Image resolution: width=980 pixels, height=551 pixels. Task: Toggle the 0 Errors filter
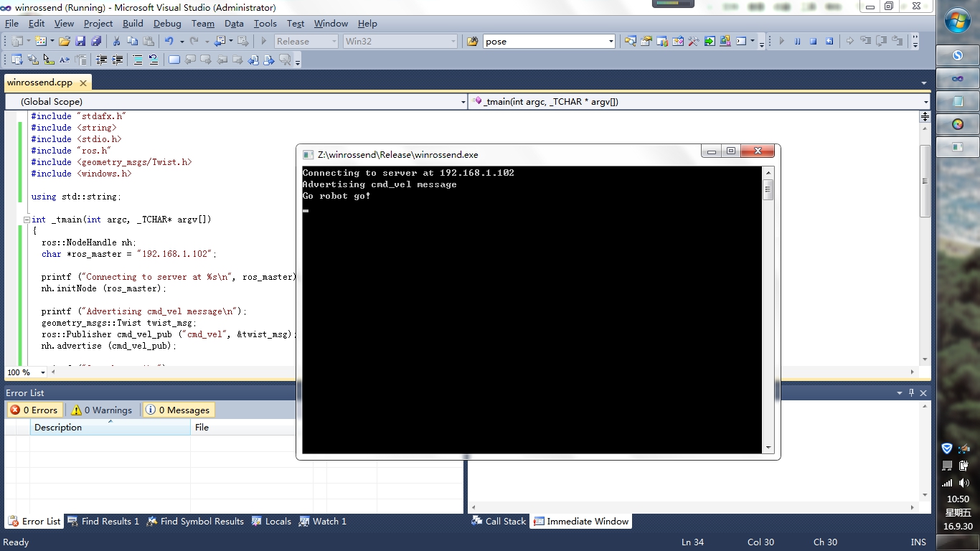[x=34, y=410]
